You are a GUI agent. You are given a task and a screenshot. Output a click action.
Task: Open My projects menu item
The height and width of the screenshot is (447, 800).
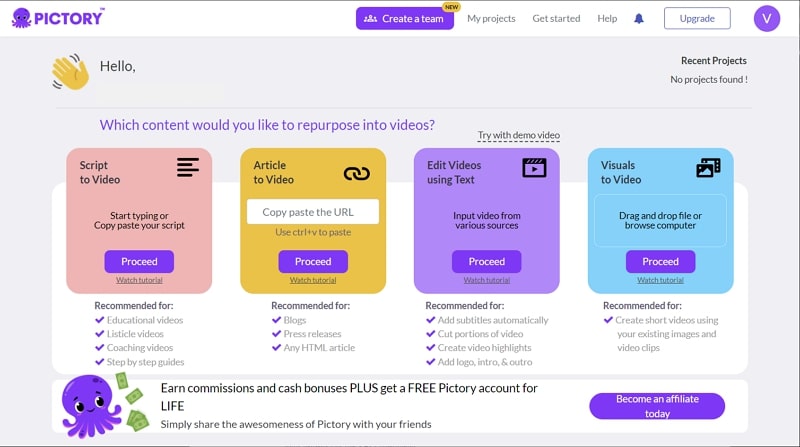click(x=491, y=18)
